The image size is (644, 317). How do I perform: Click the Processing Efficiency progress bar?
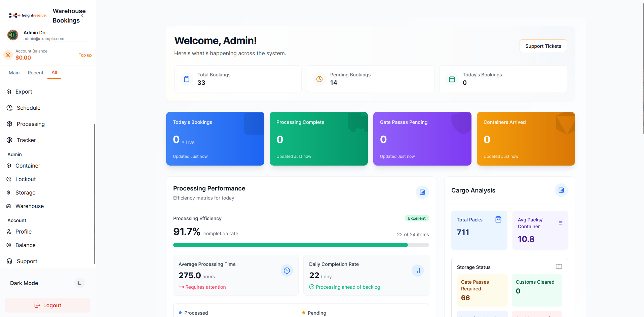tap(301, 245)
